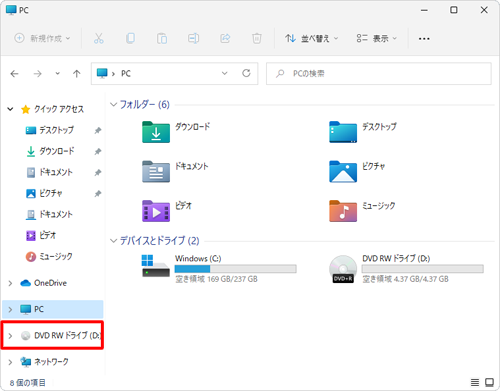Unpin デスクトップ using its pin icon
This screenshot has height=391, width=500.
98,130
